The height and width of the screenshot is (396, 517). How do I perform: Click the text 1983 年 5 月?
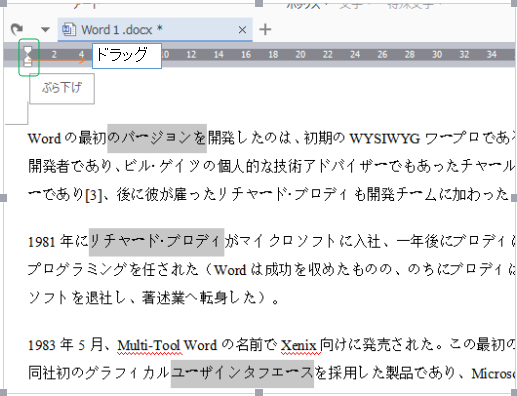coord(65,345)
